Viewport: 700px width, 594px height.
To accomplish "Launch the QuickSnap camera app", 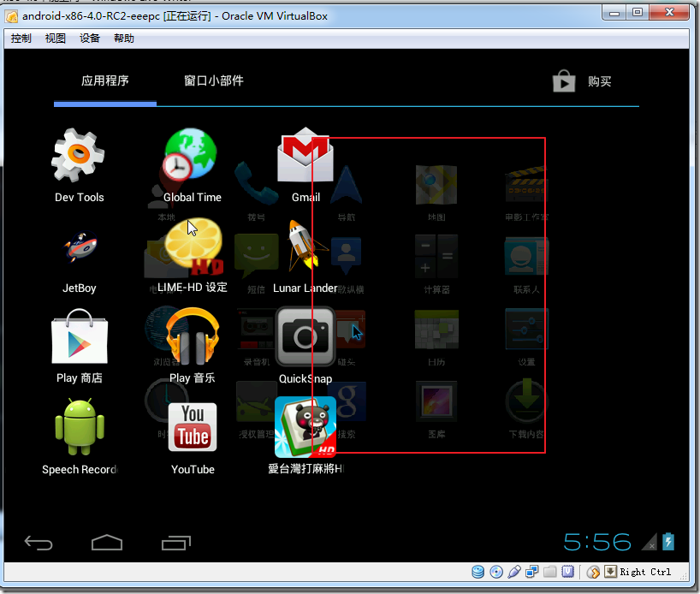I will [306, 336].
